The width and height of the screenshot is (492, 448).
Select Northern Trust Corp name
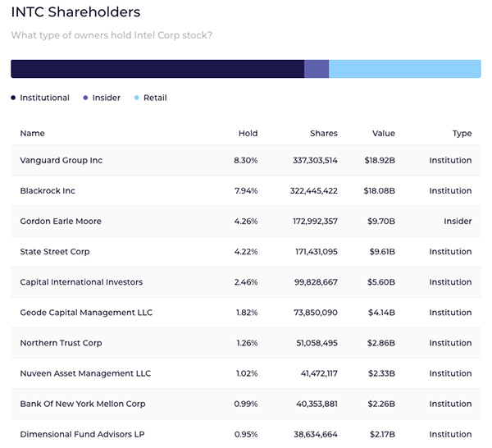pos(61,343)
